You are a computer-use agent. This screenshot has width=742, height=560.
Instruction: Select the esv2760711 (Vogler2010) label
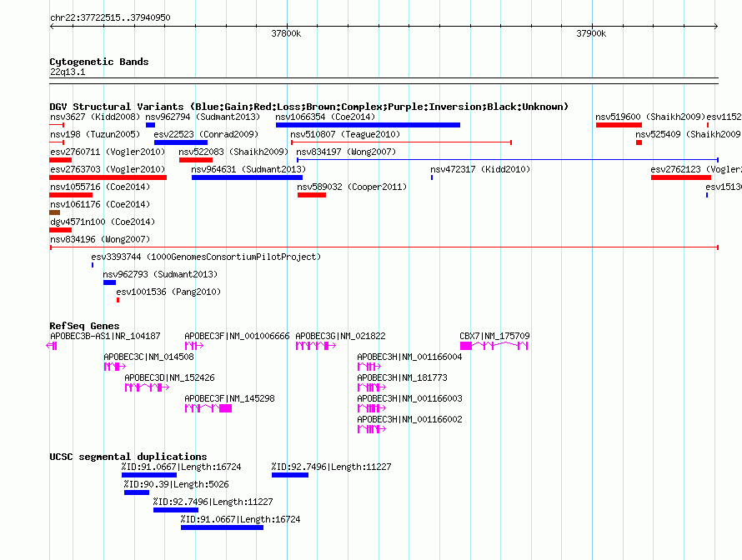pyautogui.click(x=108, y=152)
